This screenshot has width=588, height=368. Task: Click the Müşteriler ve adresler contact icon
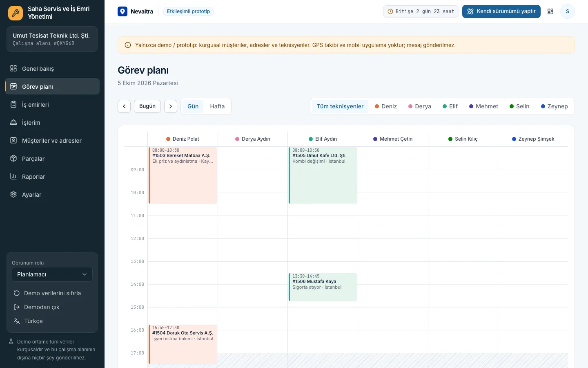(x=13, y=140)
